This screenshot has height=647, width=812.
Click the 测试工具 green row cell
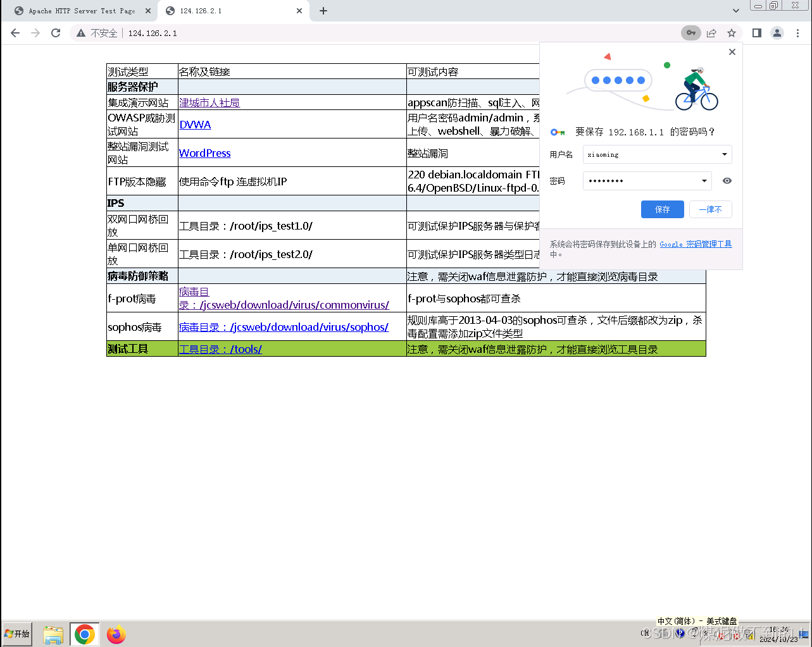[142, 348]
